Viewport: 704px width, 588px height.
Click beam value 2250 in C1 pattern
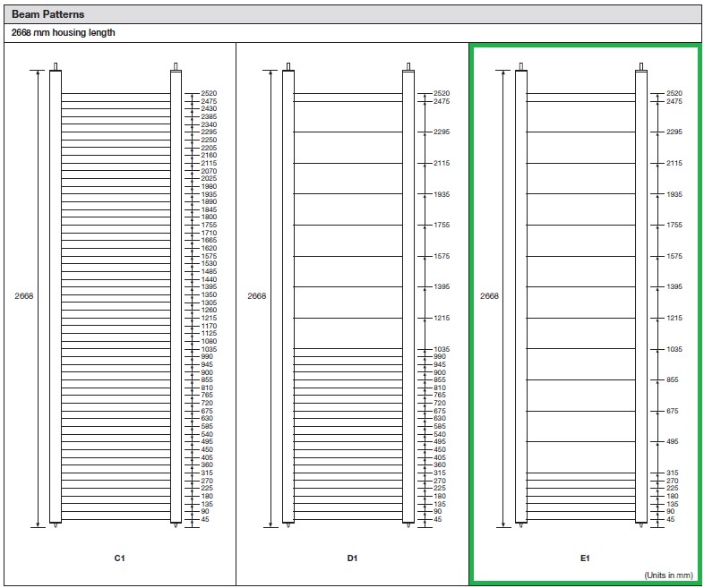click(x=209, y=140)
